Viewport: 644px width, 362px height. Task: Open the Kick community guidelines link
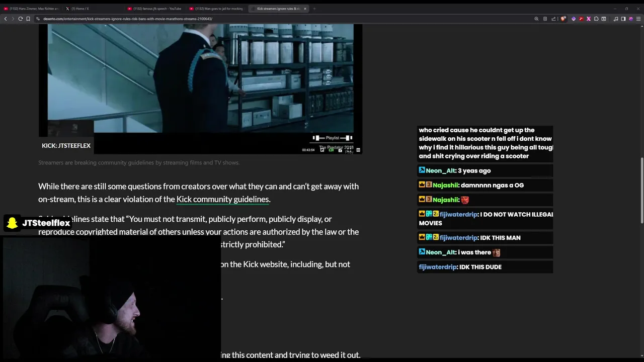coord(223,199)
